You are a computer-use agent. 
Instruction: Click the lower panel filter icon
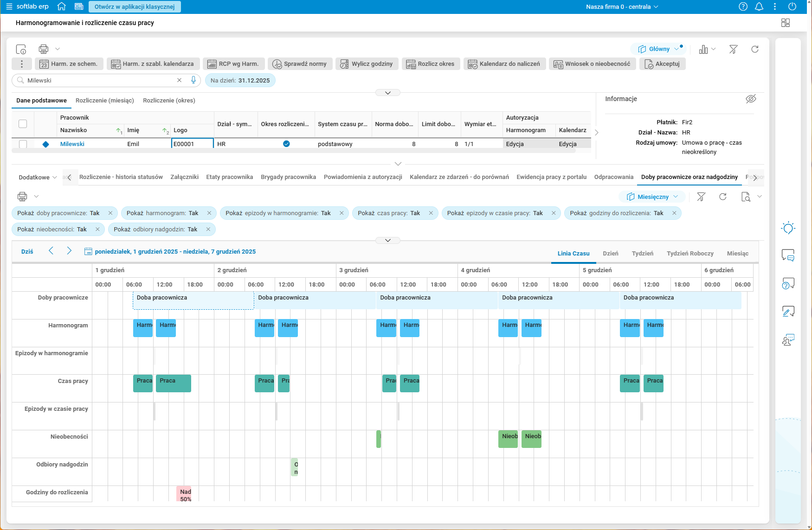coord(701,197)
